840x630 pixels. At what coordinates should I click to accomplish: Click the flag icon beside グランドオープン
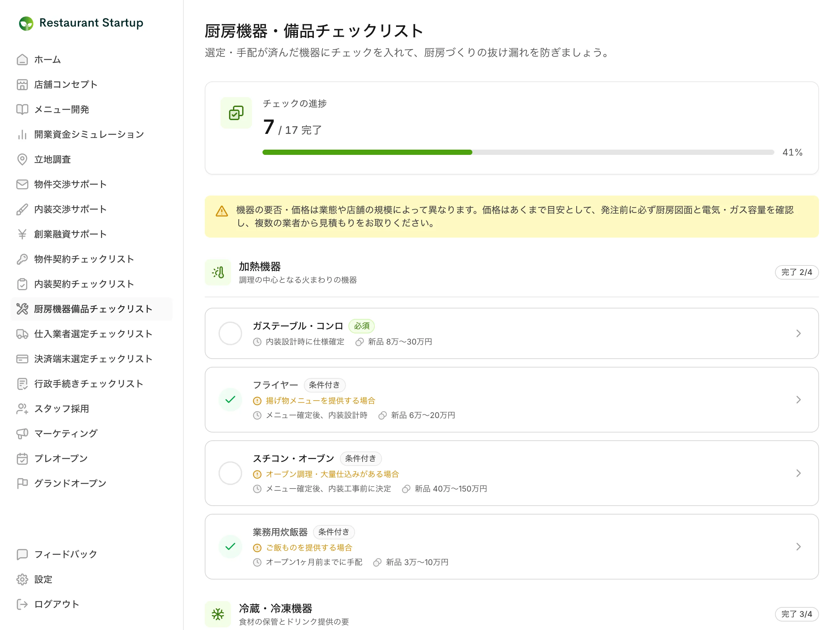click(x=22, y=483)
